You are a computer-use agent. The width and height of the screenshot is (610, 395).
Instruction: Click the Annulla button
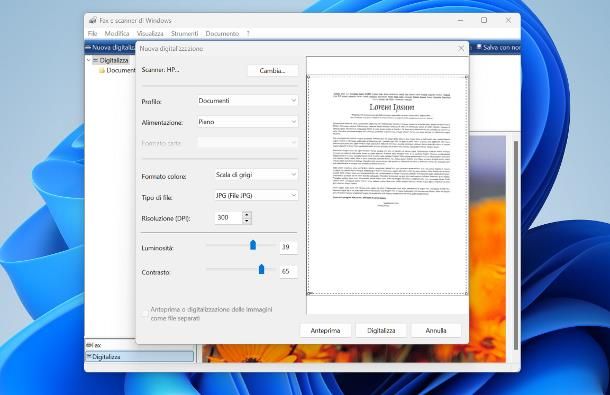[436, 330]
